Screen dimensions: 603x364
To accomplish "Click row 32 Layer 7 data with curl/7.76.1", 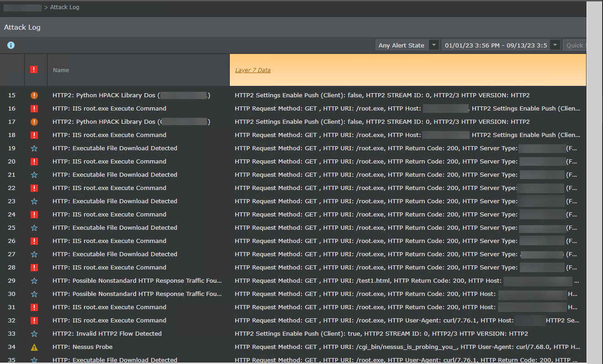I will click(x=407, y=321).
